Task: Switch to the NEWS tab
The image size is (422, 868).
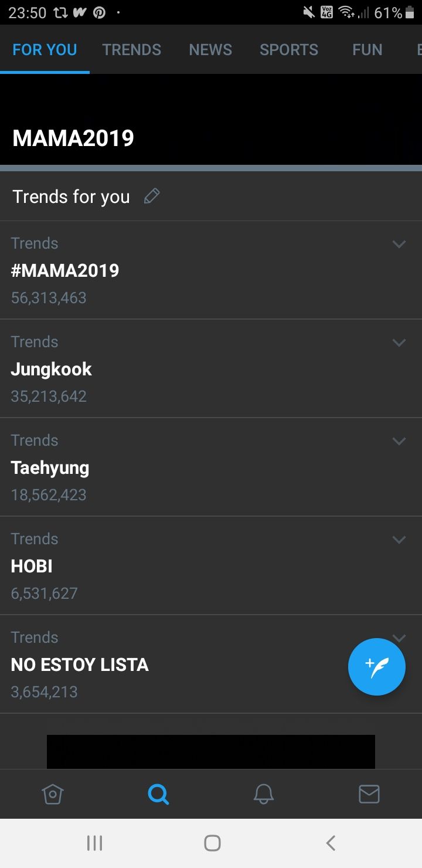Action: [210, 50]
